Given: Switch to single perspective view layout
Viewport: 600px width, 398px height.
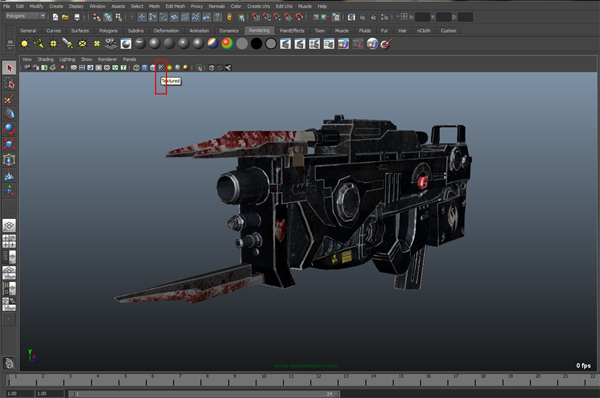Looking at the screenshot, I should 9,225.
